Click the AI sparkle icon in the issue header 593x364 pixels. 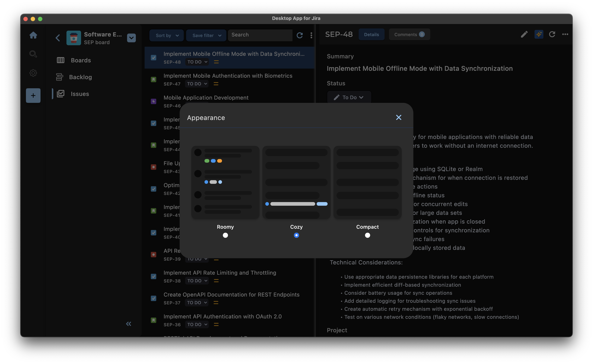(x=539, y=34)
